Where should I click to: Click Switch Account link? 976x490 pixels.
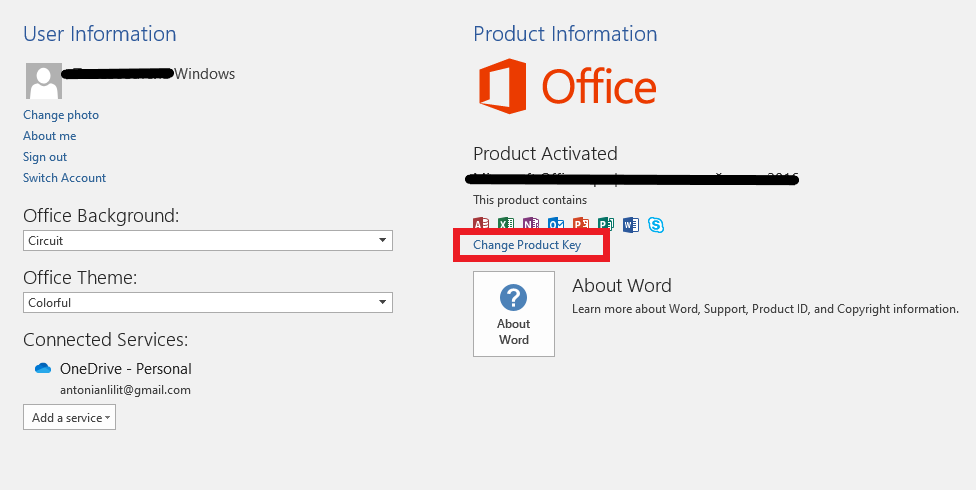[x=64, y=177]
